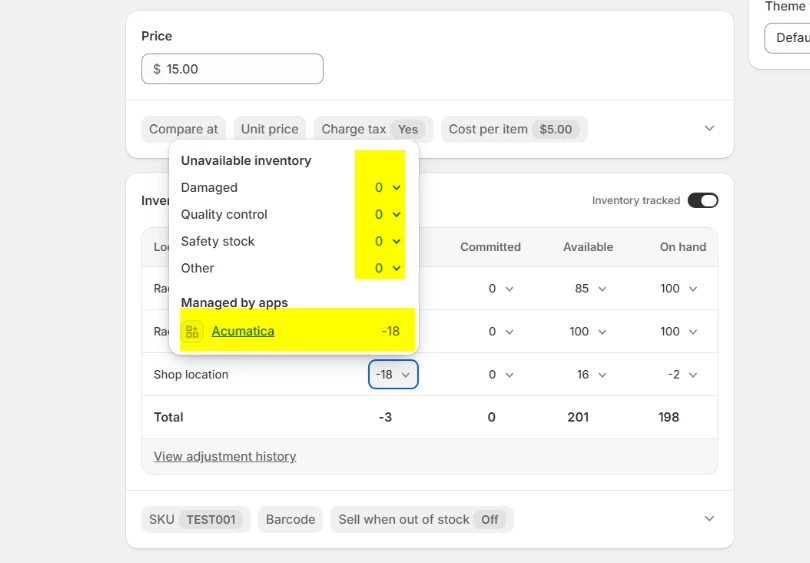
Task: Click the Cost per item chip
Action: (513, 129)
